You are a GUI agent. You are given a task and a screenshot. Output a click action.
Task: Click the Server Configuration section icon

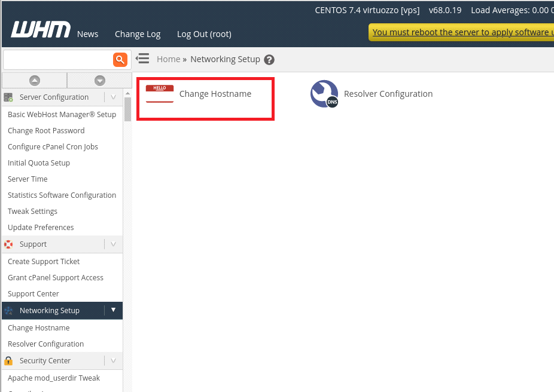[x=8, y=97]
